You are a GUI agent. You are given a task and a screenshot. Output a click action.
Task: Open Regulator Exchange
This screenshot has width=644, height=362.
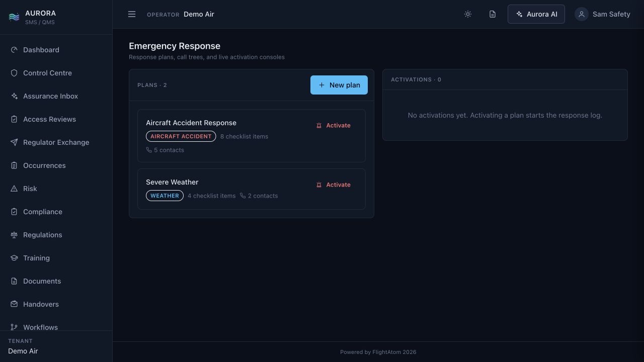[56, 142]
